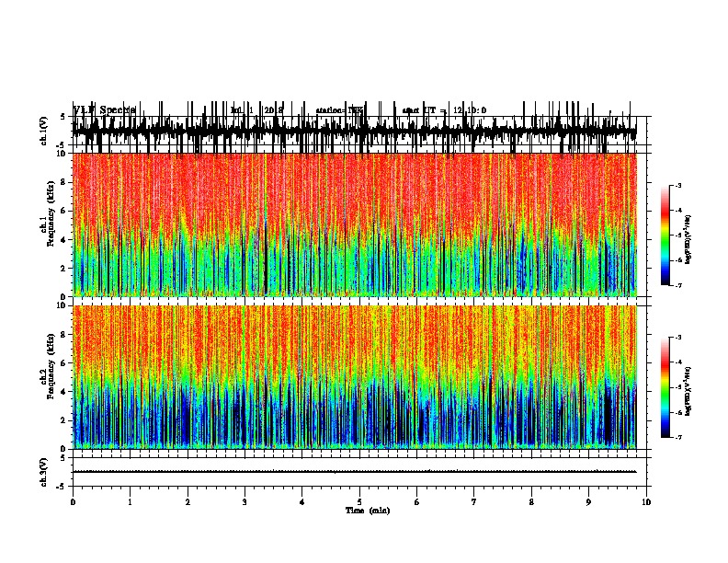Image resolution: width=728 pixels, height=563 pixels.
Task: Click time tick label "0" on the time axis
Action: (x=73, y=502)
